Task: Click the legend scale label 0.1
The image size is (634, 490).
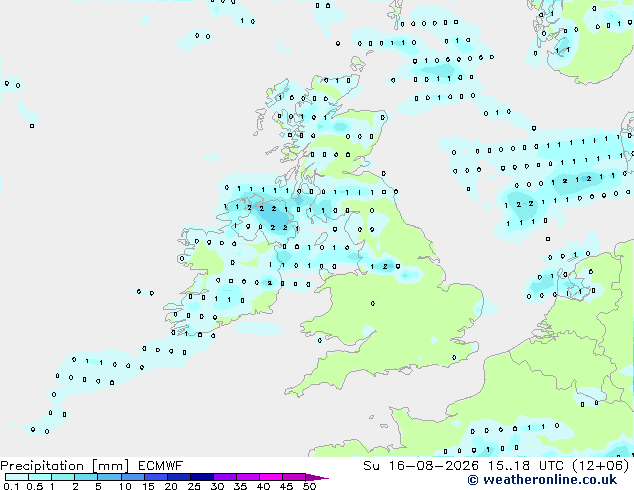Action: (x=11, y=486)
